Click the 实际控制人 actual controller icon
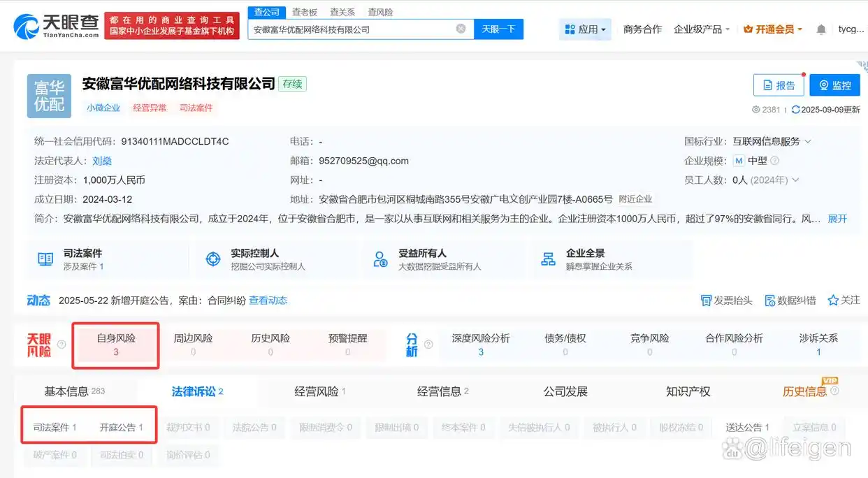The width and height of the screenshot is (868, 478). (x=212, y=259)
